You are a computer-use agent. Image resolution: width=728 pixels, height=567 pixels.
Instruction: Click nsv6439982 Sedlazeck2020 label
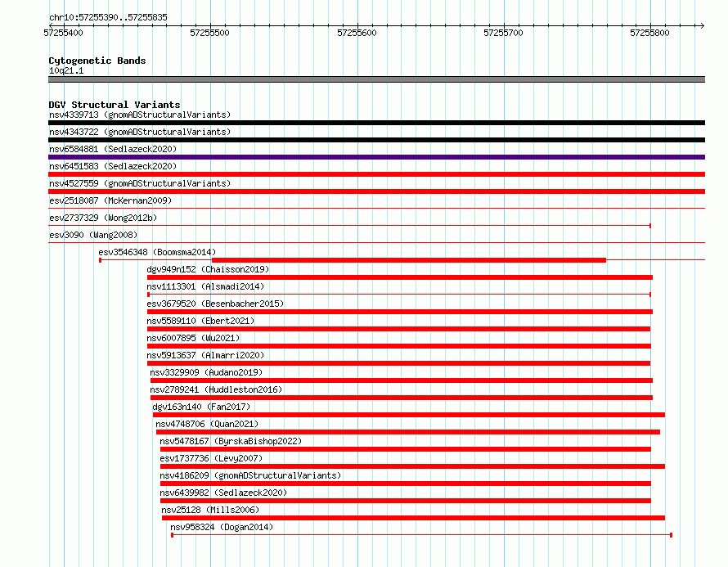tap(223, 493)
